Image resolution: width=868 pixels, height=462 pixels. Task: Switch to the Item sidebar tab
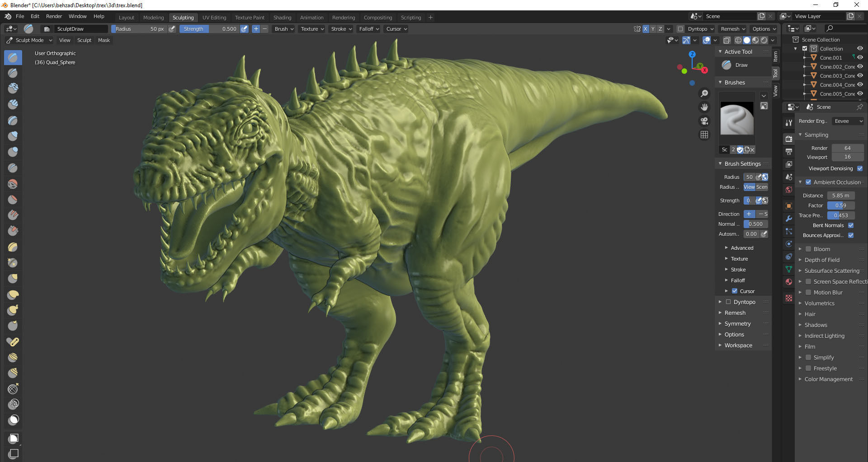pos(775,56)
